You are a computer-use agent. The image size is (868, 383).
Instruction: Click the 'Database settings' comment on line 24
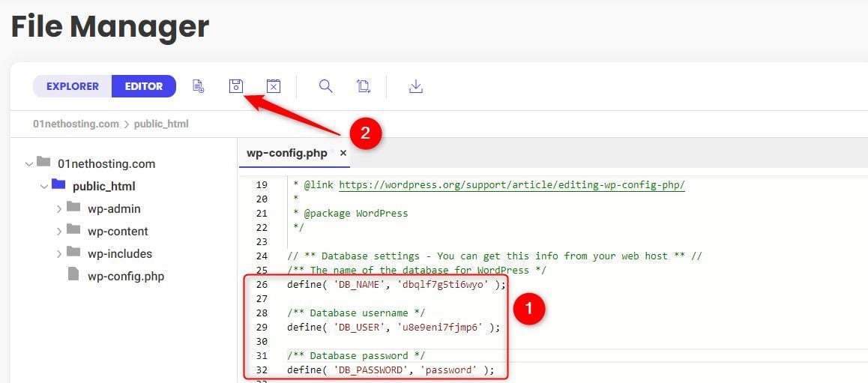pos(495,256)
